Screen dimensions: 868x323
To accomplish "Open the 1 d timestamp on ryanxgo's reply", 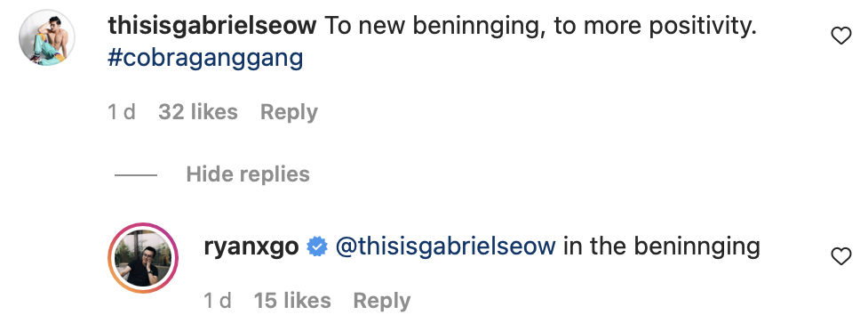I will click(x=218, y=300).
